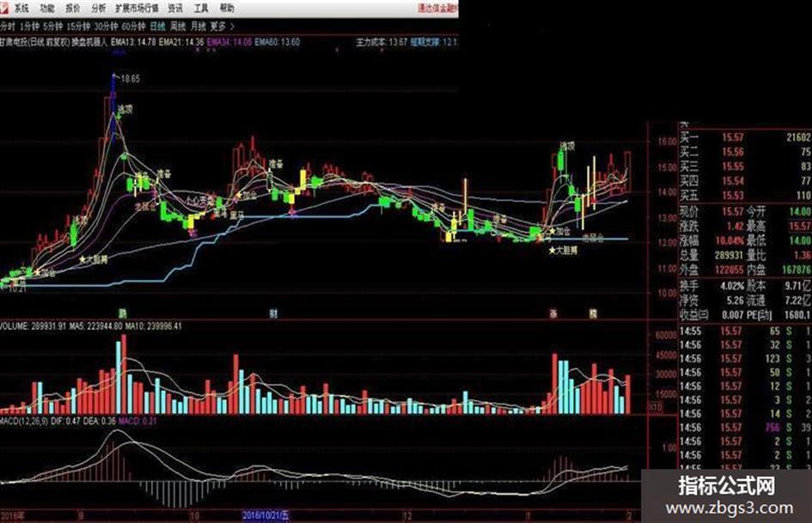This screenshot has height=523, width=812.
Task: Click the chevron arrow after 更多
Action: click(x=232, y=26)
